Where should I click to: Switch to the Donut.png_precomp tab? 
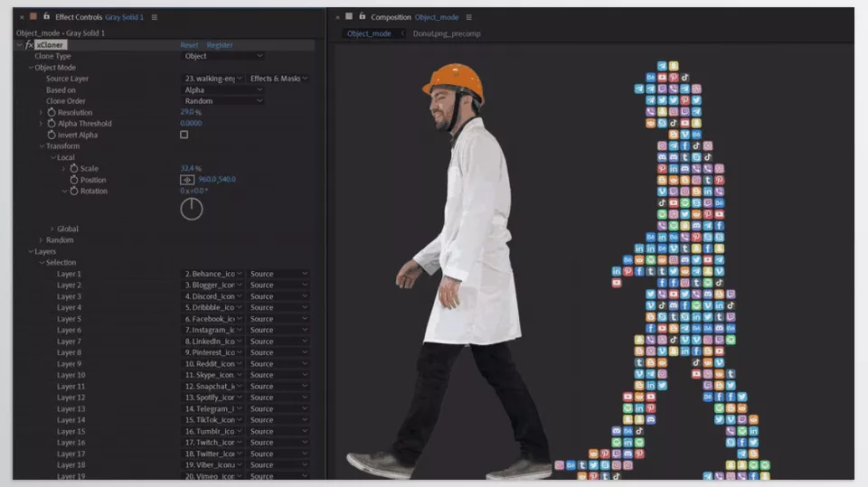coord(447,33)
